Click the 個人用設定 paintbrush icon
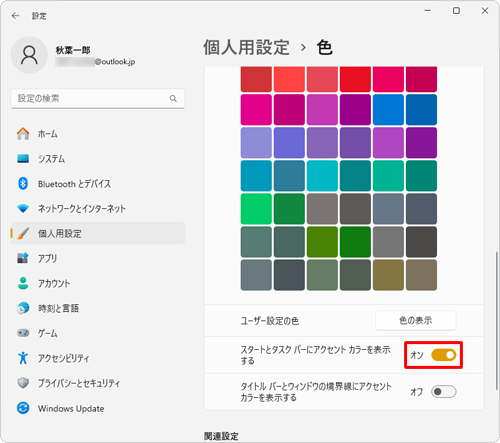Image resolution: width=500 pixels, height=443 pixels. [23, 233]
